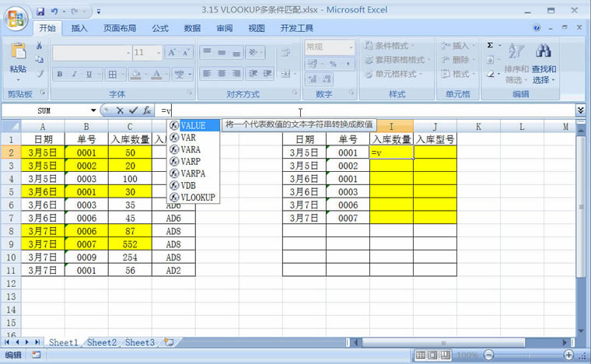
Task: Toggle Underline formatting
Action: pyautogui.click(x=89, y=74)
